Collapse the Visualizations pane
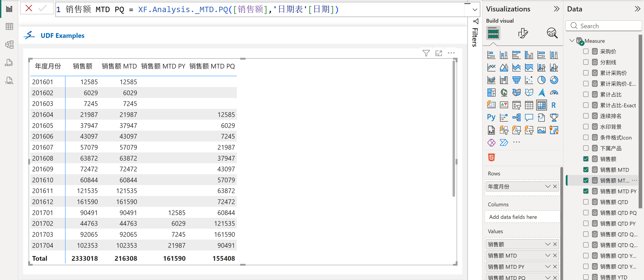This screenshot has height=280, width=644. point(557,9)
